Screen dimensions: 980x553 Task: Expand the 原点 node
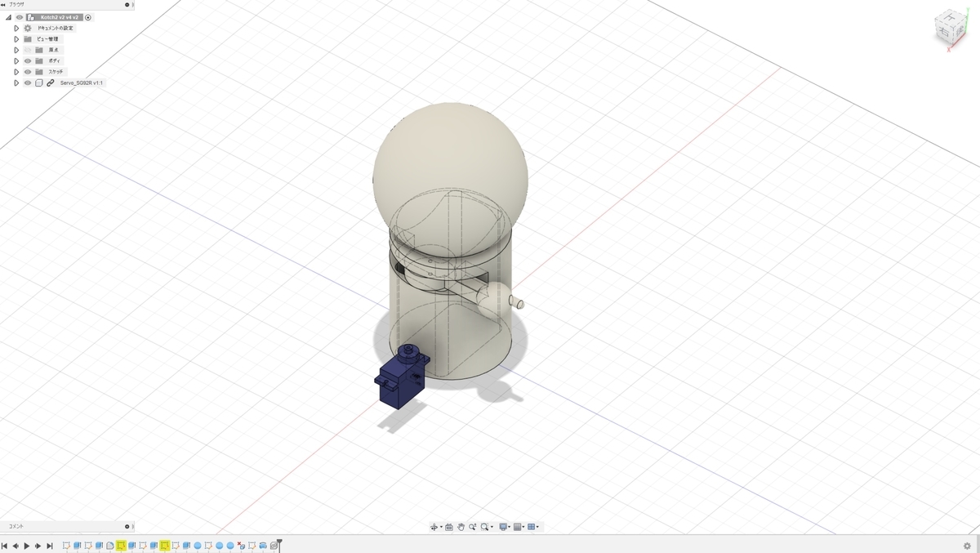click(x=16, y=50)
